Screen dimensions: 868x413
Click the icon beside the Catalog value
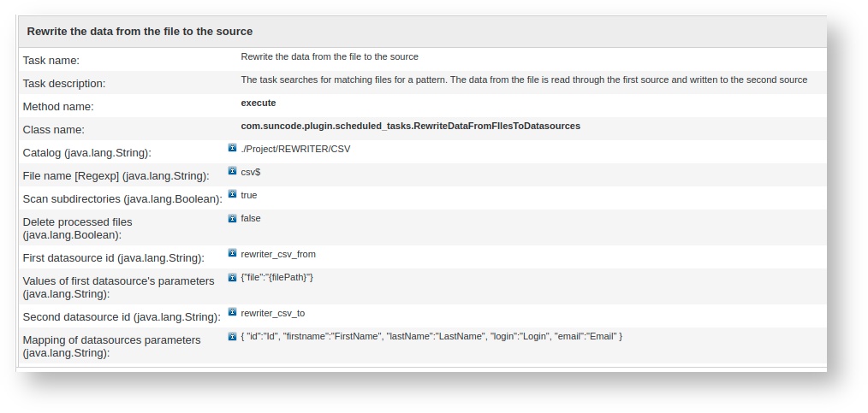click(232, 148)
